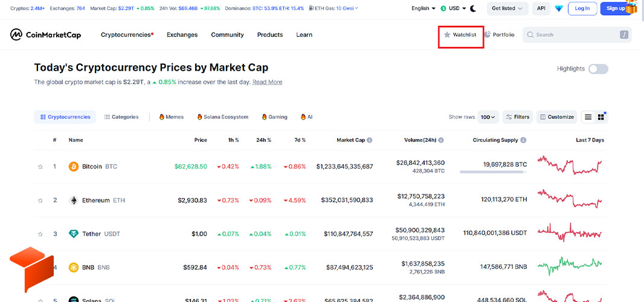Sort by Price column header
The height and width of the screenshot is (302, 644).
point(201,140)
